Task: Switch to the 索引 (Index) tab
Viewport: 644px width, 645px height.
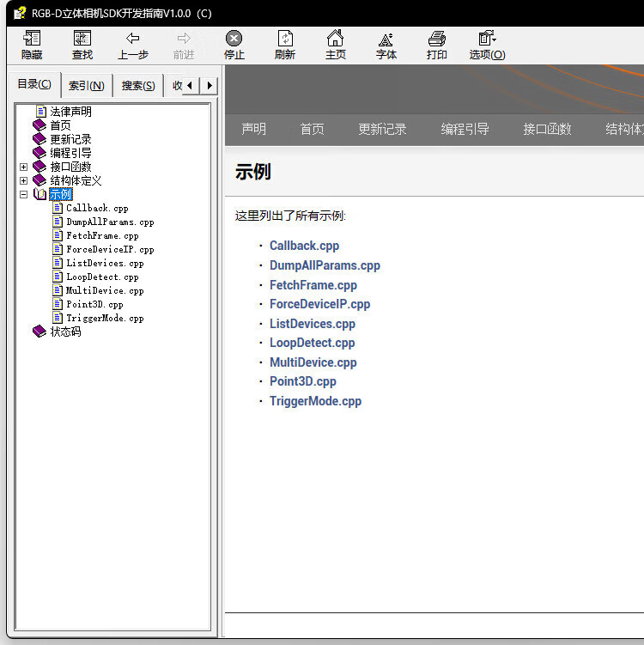Action: pos(87,85)
